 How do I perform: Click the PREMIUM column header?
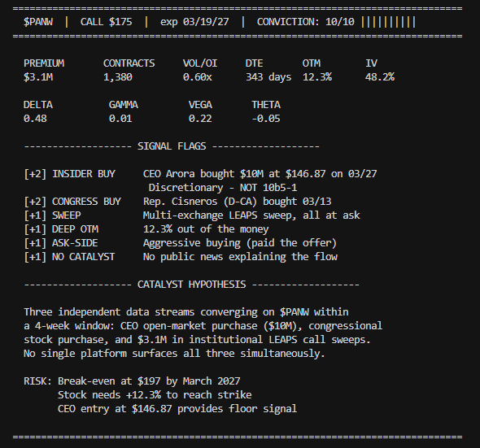pyautogui.click(x=44, y=63)
